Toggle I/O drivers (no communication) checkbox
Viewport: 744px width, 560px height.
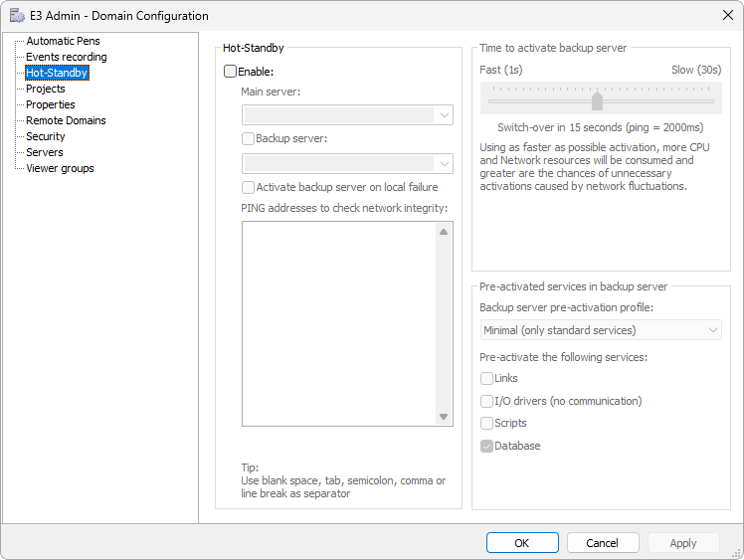tap(487, 401)
